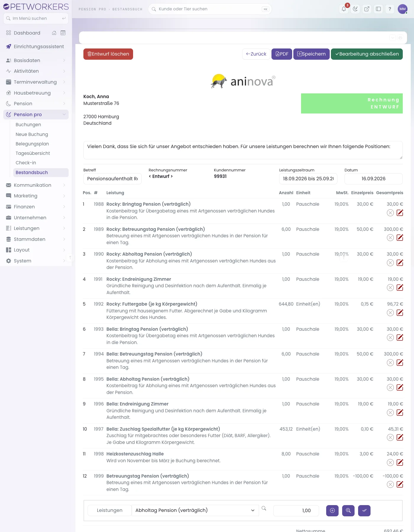Click Datum field 16.09.2026

tap(373, 179)
